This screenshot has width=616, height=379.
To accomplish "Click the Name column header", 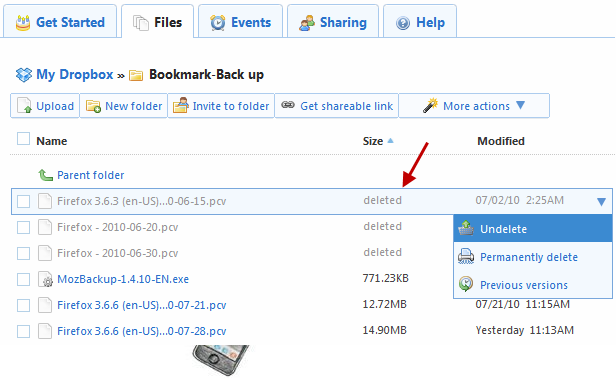I will [x=52, y=141].
